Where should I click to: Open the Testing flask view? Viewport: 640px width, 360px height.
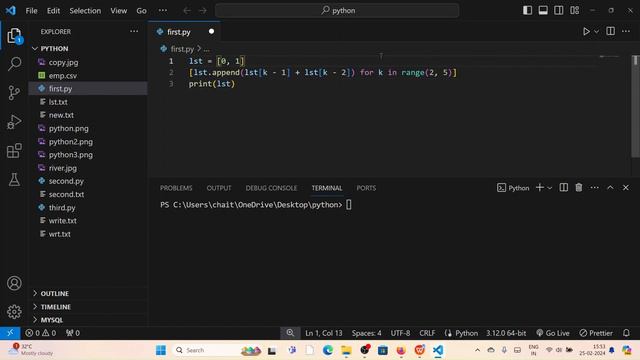click(x=14, y=179)
